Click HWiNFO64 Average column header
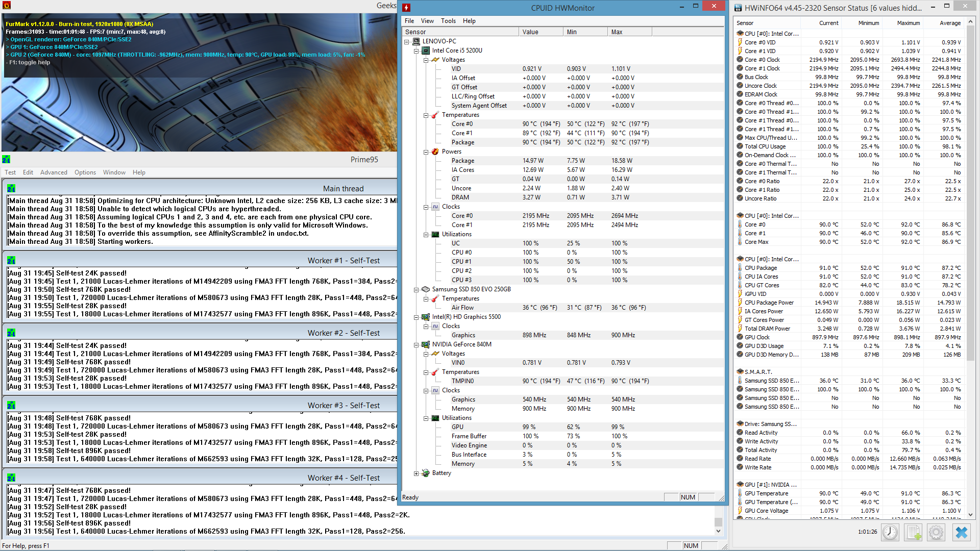The width and height of the screenshot is (980, 551). (x=943, y=23)
